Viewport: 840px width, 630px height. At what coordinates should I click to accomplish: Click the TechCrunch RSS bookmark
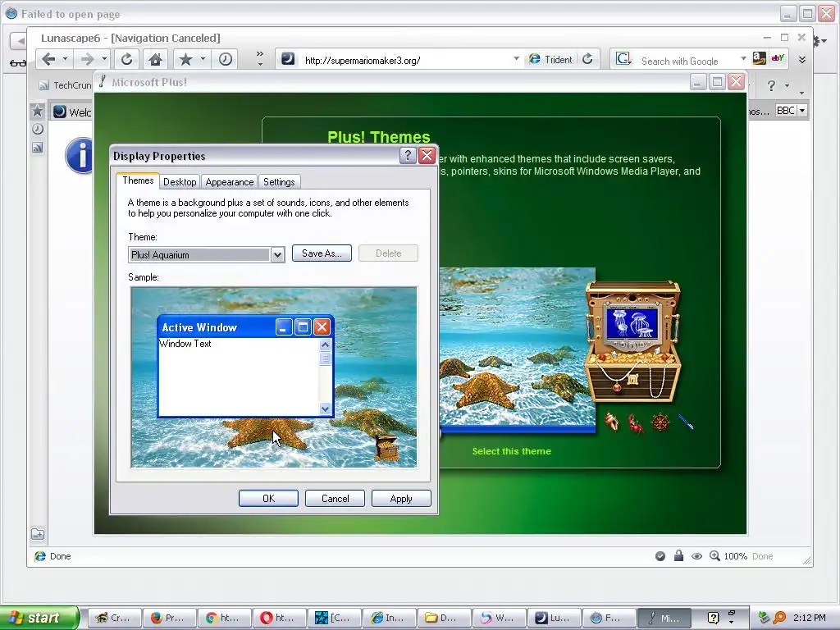[x=66, y=85]
